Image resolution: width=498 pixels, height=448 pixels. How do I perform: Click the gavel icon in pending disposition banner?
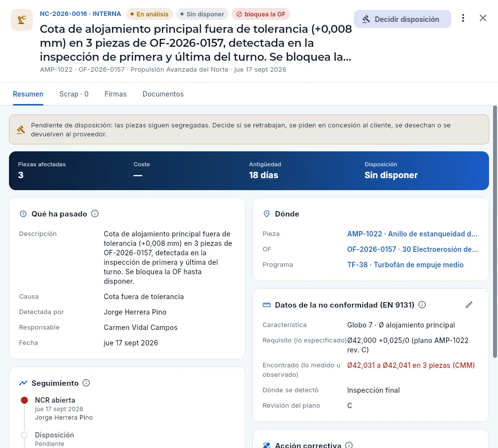(x=21, y=130)
